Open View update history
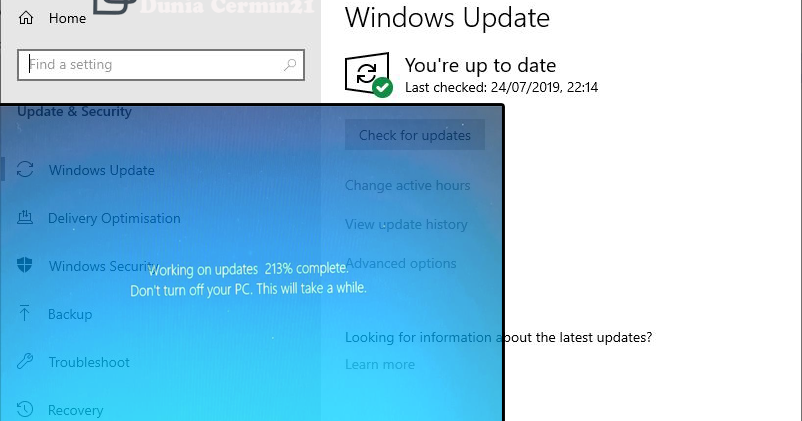Image resolution: width=802 pixels, height=421 pixels. (406, 224)
